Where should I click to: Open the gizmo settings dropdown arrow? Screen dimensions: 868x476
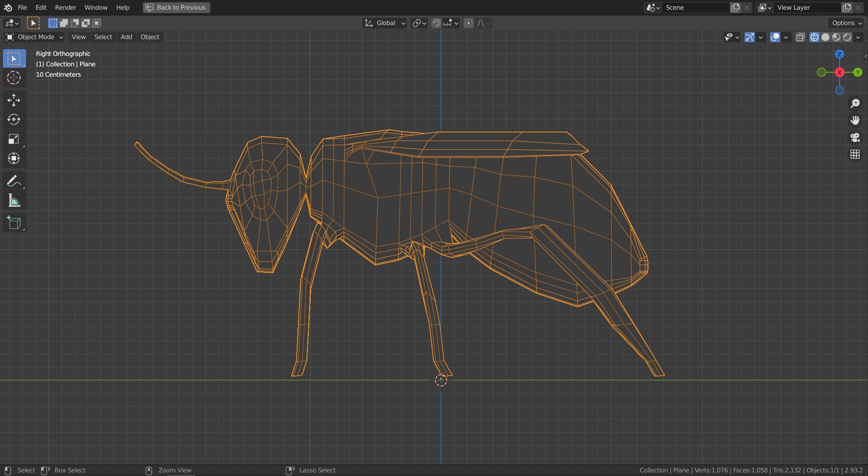coord(760,37)
